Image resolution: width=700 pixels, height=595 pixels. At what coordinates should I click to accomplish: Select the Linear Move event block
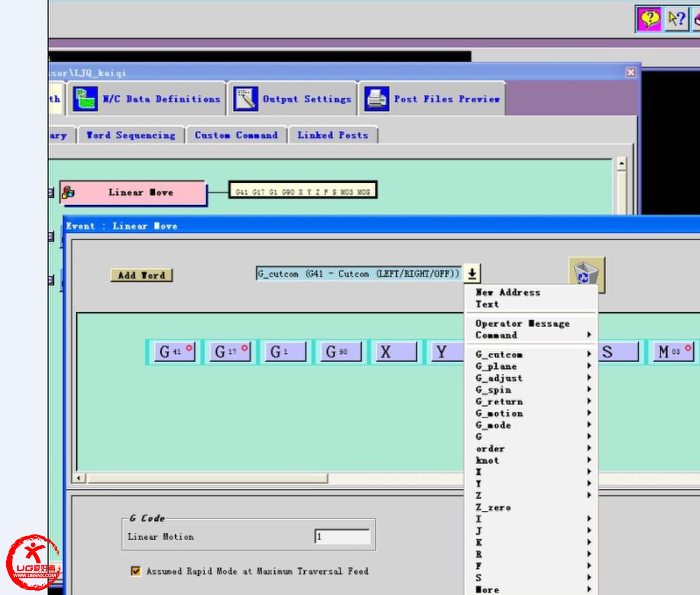(x=133, y=193)
